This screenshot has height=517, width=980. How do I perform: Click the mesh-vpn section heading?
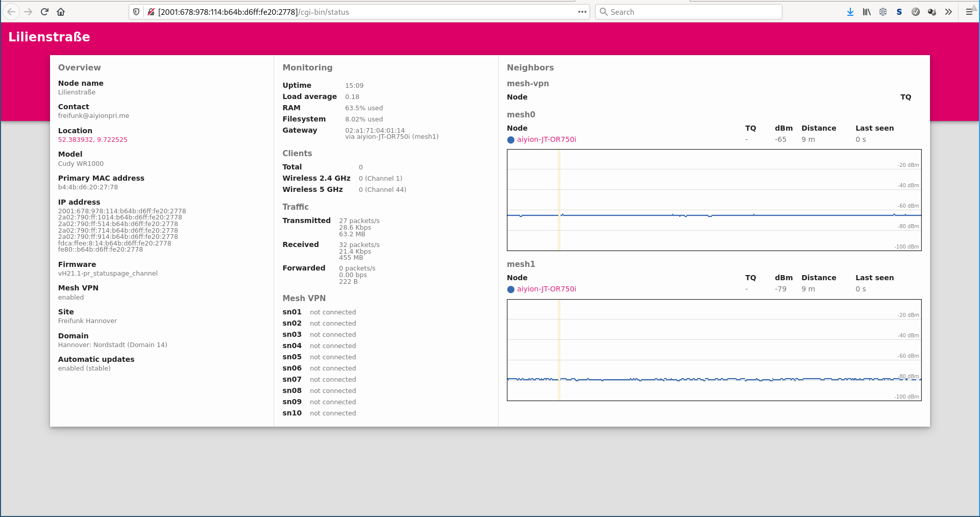coord(528,84)
